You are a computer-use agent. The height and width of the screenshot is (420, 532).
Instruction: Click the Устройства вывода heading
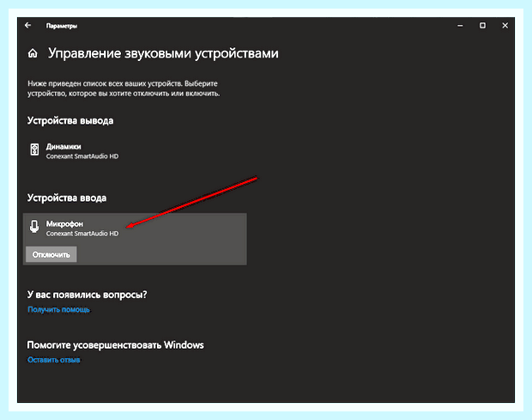(x=70, y=121)
